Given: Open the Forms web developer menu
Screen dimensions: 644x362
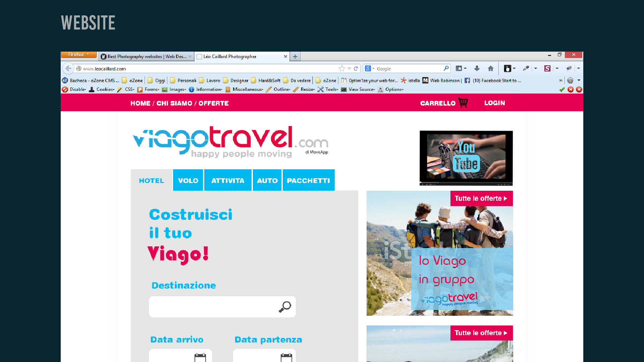Looking at the screenshot, I should (x=148, y=89).
